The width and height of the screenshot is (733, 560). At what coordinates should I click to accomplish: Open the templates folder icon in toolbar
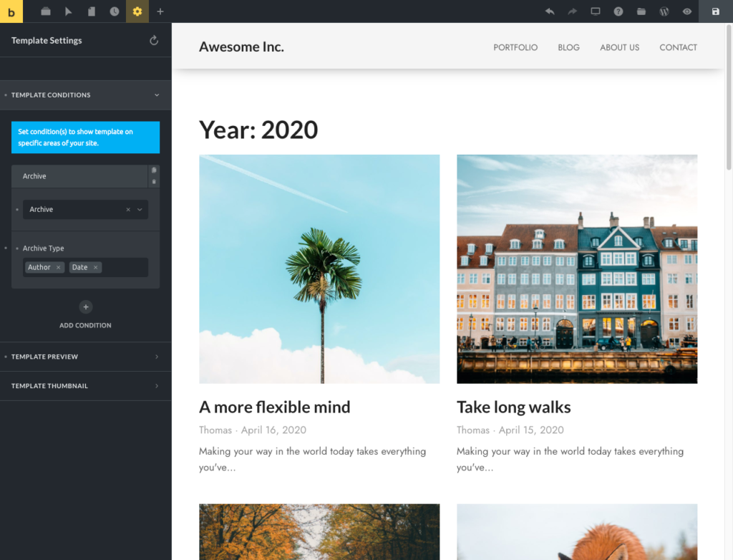(641, 11)
